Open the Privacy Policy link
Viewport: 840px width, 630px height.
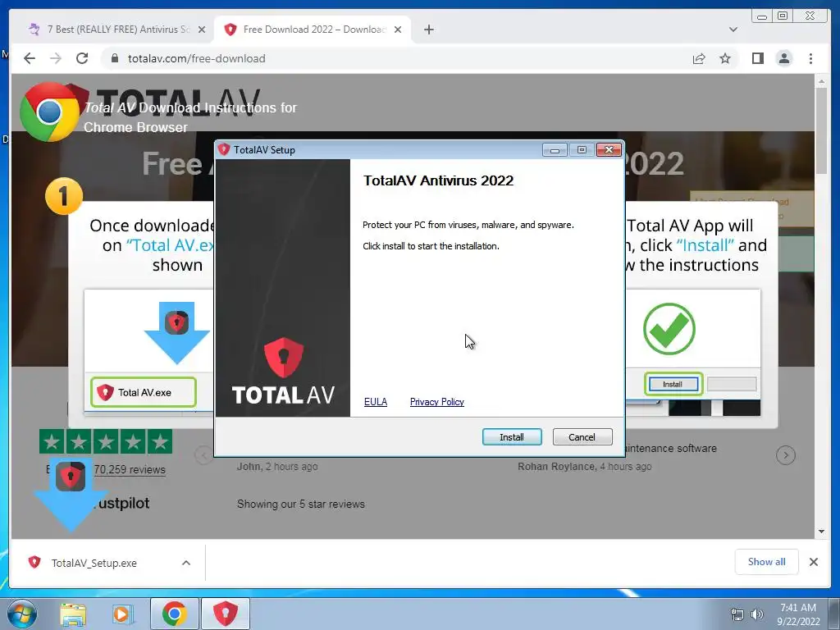point(436,402)
